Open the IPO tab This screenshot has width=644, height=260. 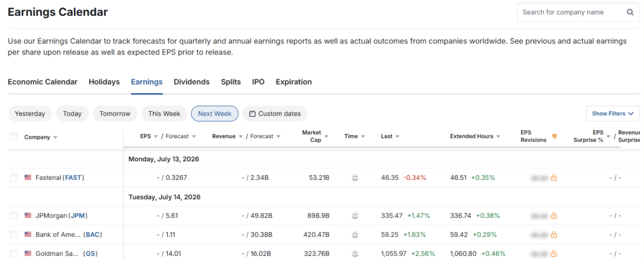click(258, 82)
